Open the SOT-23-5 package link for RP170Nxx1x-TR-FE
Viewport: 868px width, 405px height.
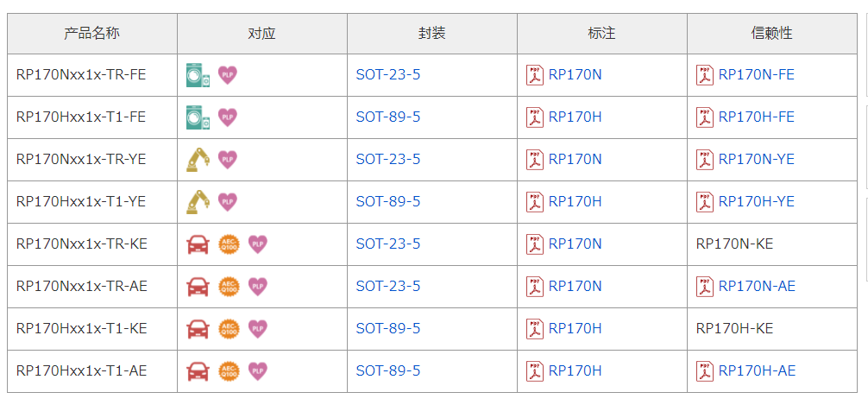coord(388,75)
